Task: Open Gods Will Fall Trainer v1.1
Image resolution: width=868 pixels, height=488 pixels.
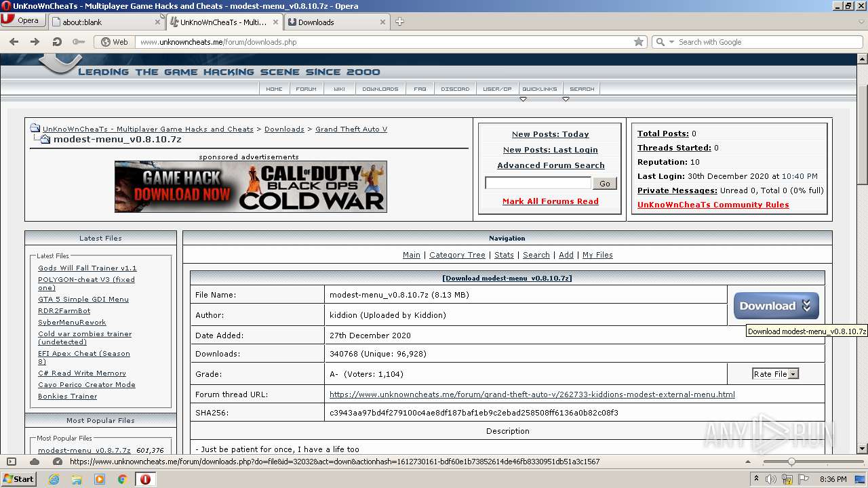Action: point(87,268)
